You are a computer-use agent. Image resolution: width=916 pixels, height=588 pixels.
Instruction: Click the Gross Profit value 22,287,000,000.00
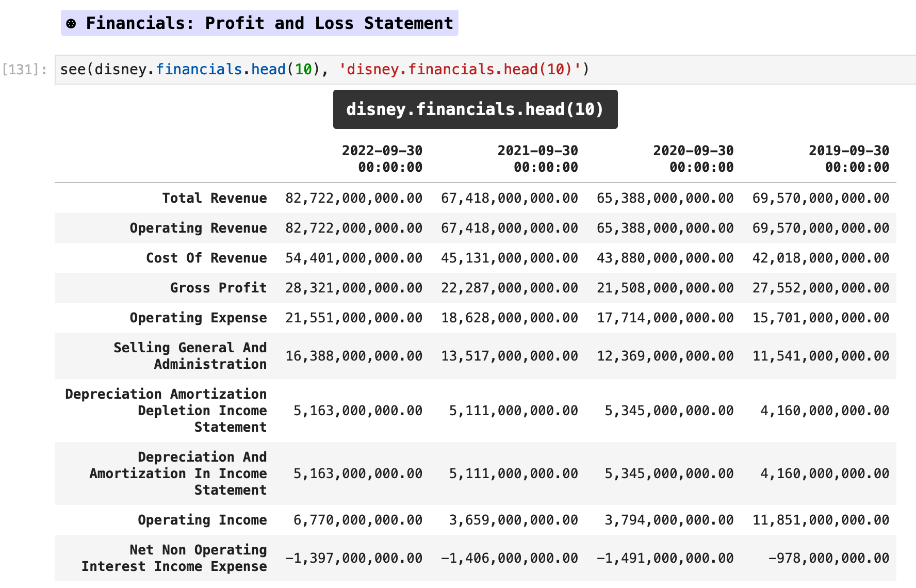click(x=510, y=288)
